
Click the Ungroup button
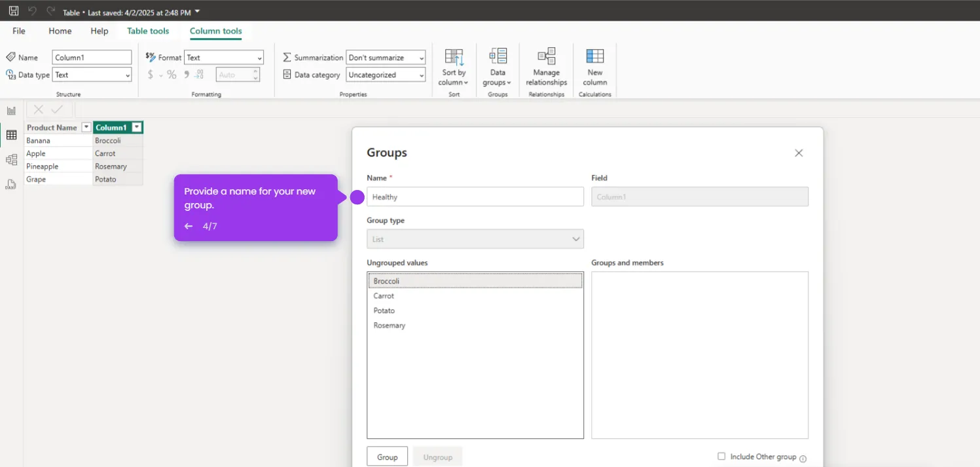pos(438,457)
